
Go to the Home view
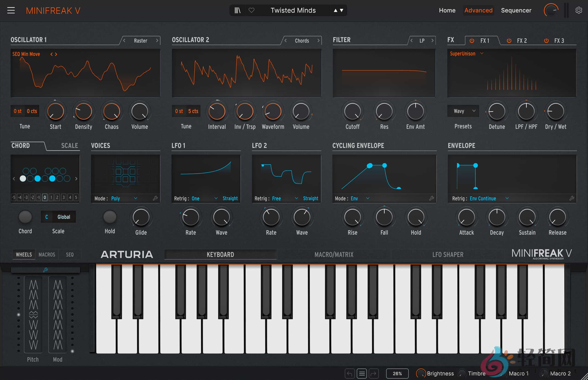click(447, 10)
